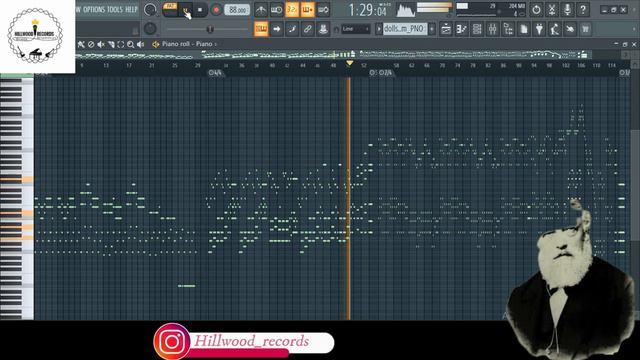Open audio editor scissors icon
This screenshot has height=360, width=640.
pyautogui.click(x=552, y=9)
